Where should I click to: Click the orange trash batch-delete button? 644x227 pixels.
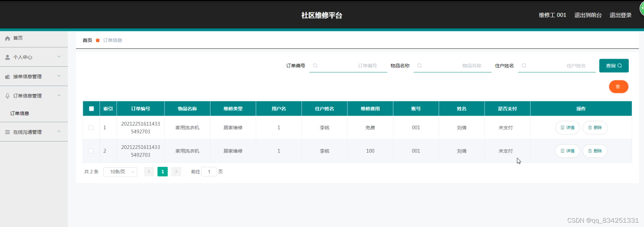(618, 87)
